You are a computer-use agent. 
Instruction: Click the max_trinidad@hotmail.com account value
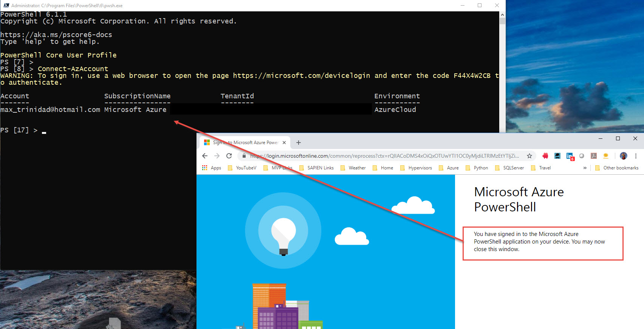tap(50, 110)
